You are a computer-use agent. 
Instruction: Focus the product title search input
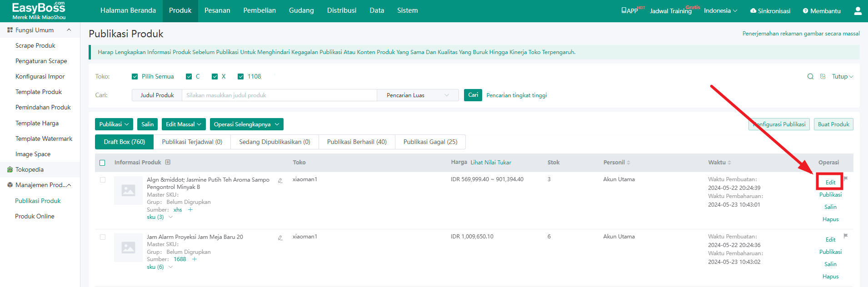[x=279, y=95]
